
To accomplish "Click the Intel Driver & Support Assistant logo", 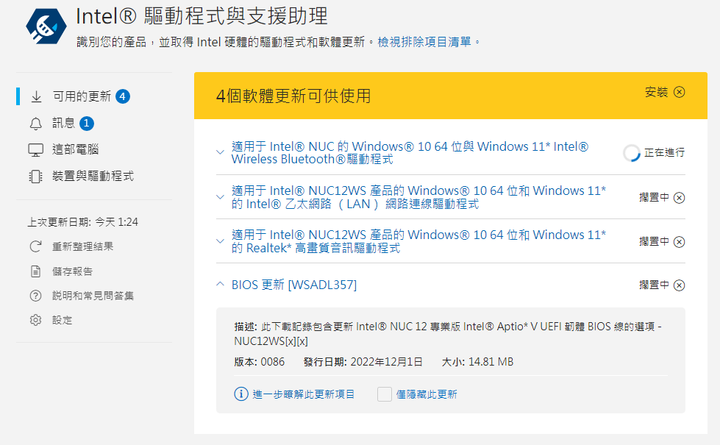I will click(x=46, y=26).
